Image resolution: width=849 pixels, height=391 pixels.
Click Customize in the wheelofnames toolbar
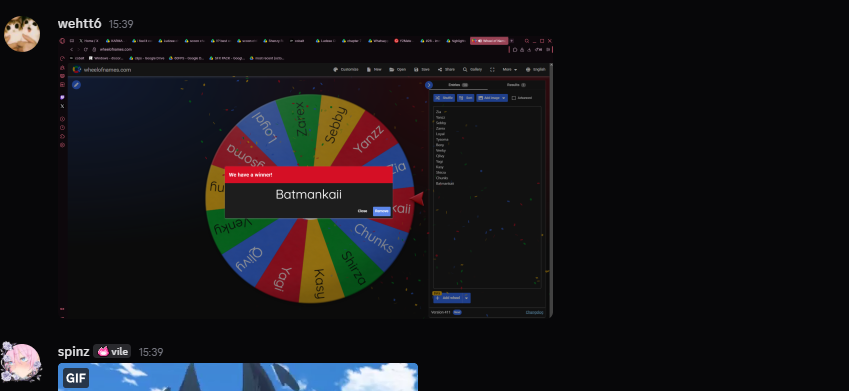click(x=346, y=69)
